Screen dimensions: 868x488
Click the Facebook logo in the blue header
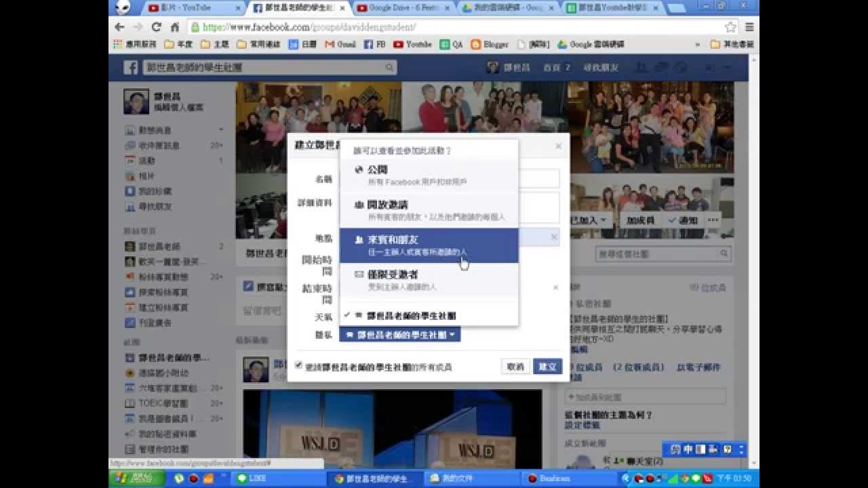(131, 67)
